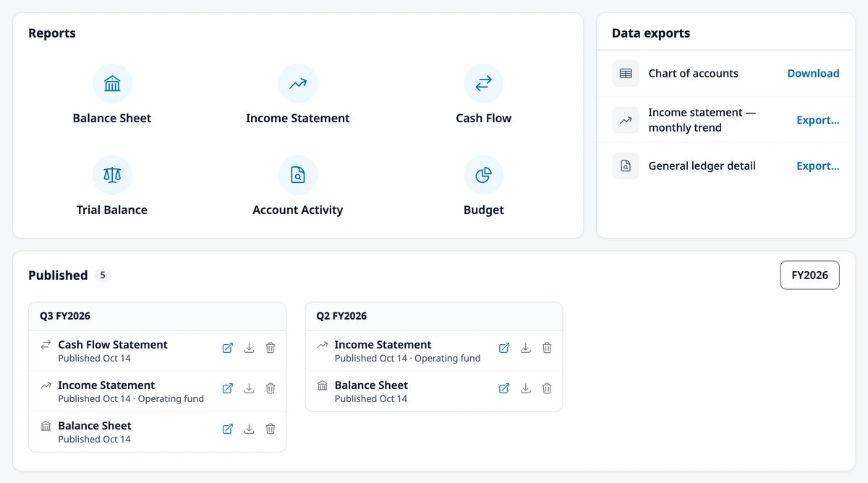Screen dimensions: 868x483
Task: Select the Trial Balance report label
Action: pos(112,210)
